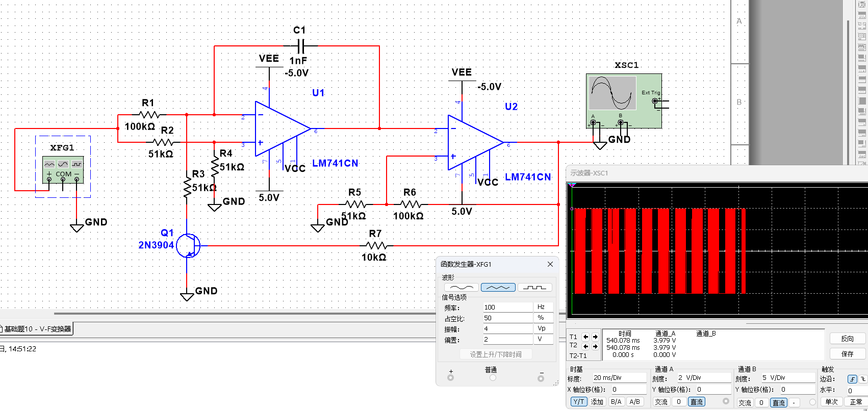Enable B/A display mode on oscilloscope
Viewport: 868px width, 411px height.
click(x=616, y=402)
